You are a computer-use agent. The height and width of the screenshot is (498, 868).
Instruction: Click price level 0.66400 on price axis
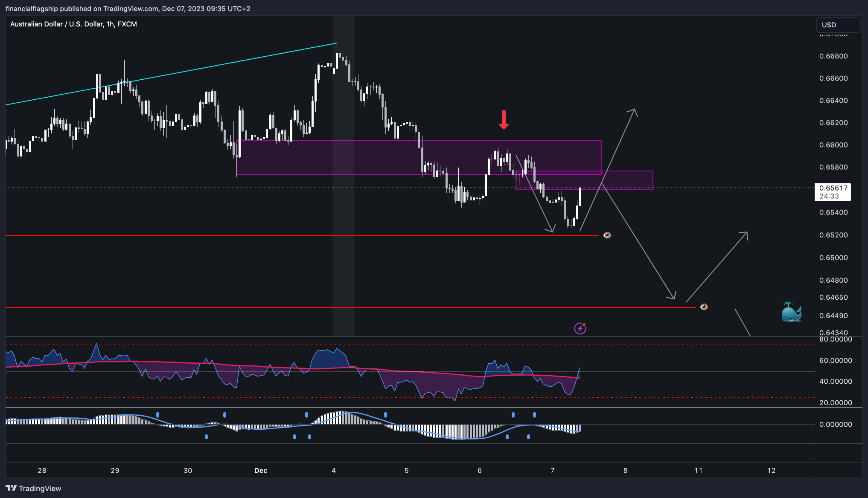coord(833,100)
